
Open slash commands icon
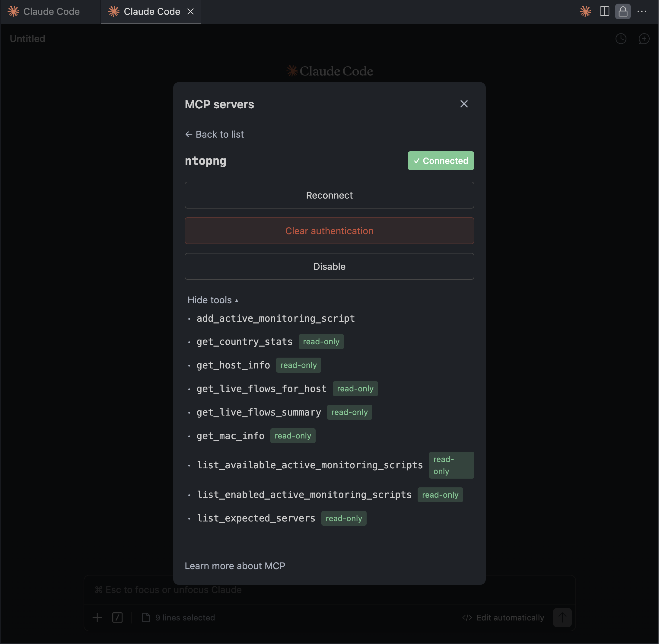(117, 618)
